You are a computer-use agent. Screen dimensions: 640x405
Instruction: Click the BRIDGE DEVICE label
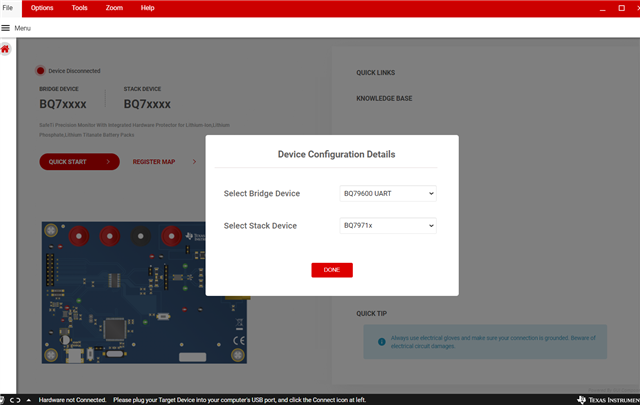(59, 89)
